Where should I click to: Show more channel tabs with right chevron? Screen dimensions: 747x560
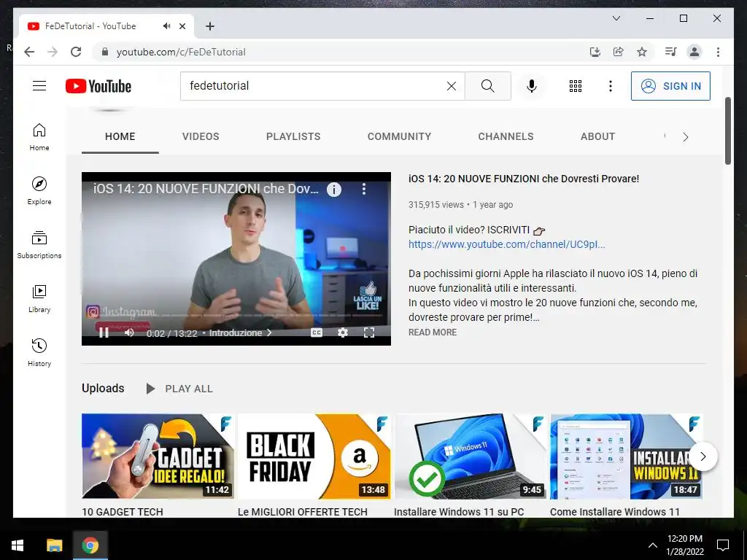point(685,137)
